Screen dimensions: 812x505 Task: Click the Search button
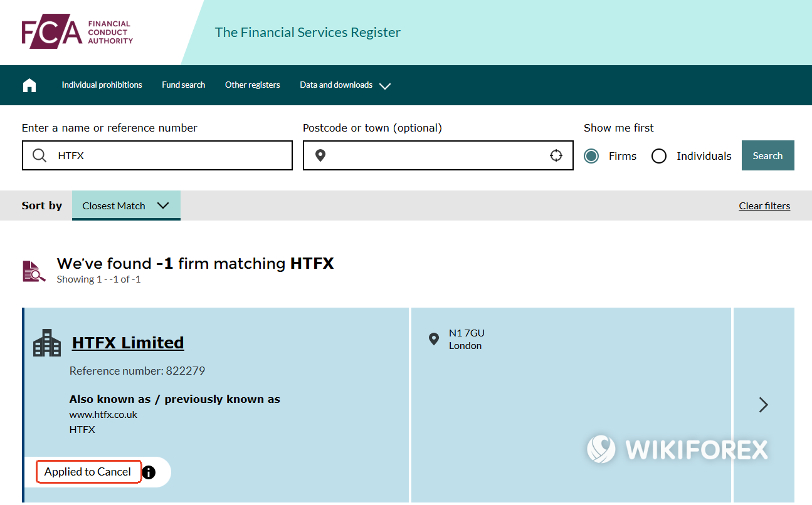768,155
